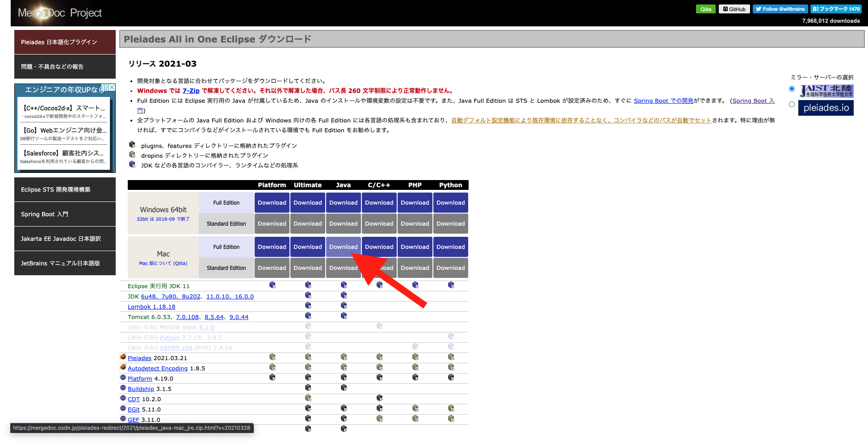Click the Tomcat row icon under Ultimate
This screenshot has height=445, width=868.
click(308, 316)
